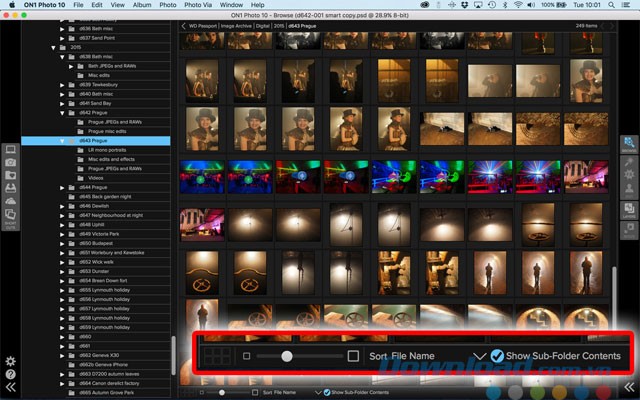Open settings gear at bottom left
Image resolution: width=640 pixels, height=400 pixels.
point(10,361)
